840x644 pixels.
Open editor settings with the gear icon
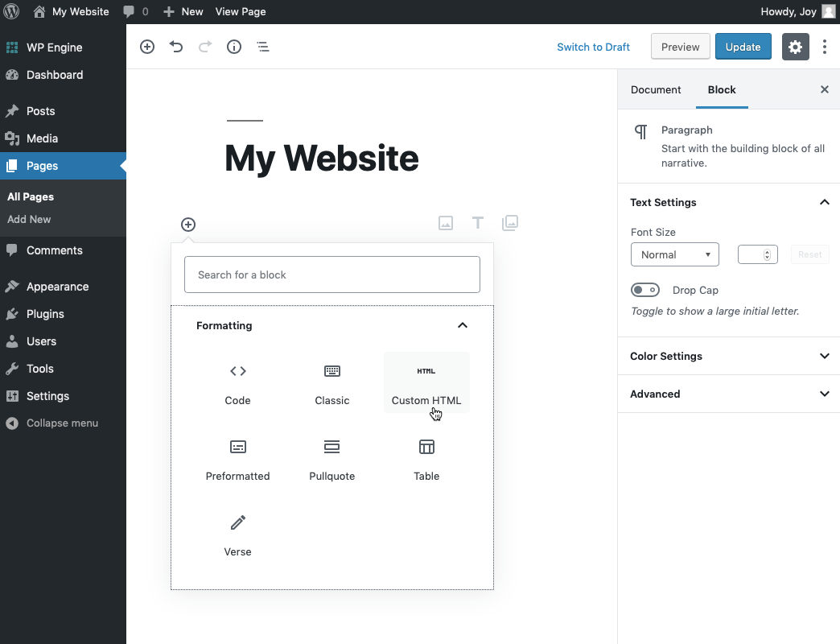pyautogui.click(x=795, y=47)
